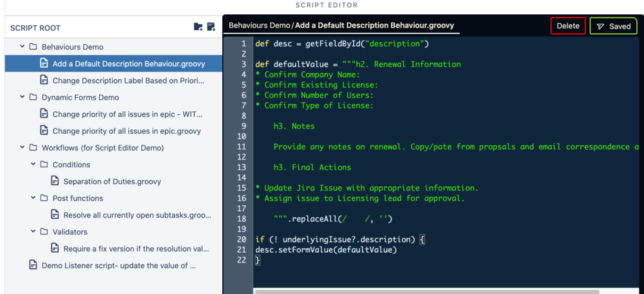Collapse the Validators folder
Image resolution: width=644 pixels, height=294 pixels.
33,232
